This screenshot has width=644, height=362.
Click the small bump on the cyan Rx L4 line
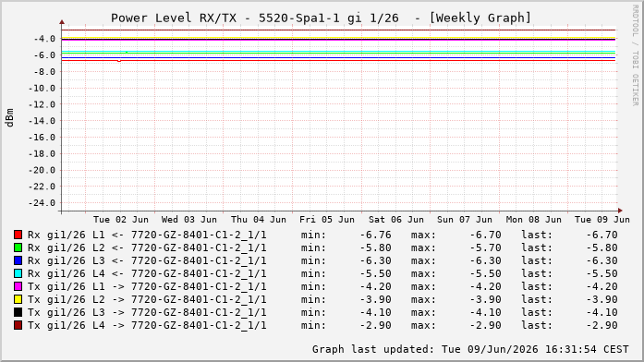(127, 52)
